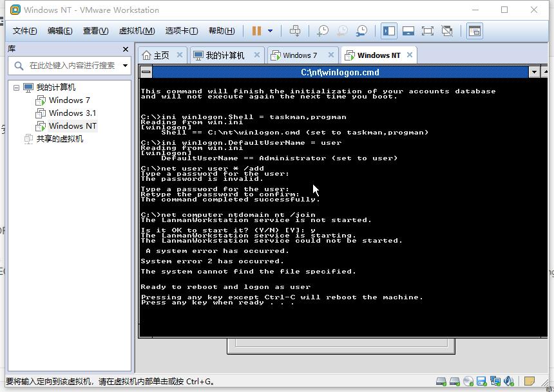
Task: Open the library search filter dropdown
Action: click(125, 66)
